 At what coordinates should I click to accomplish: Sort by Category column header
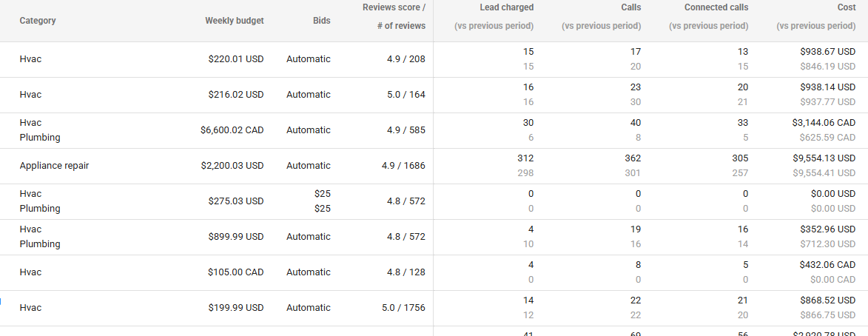[x=38, y=21]
